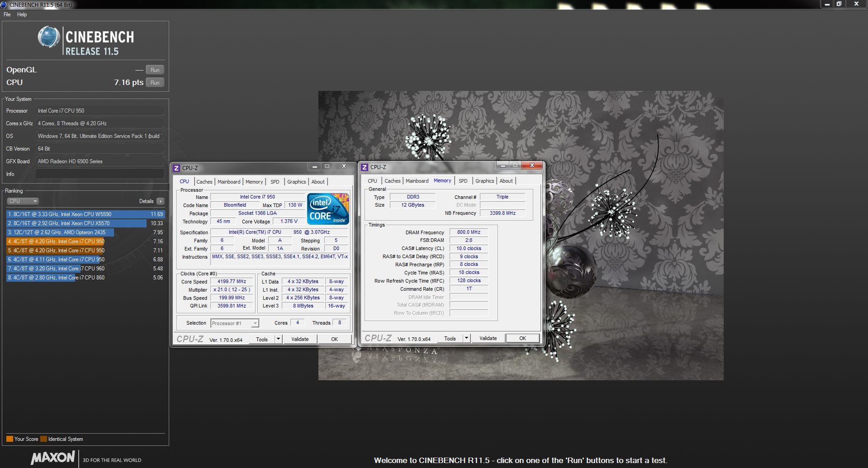
Task: Click NB Frequency value 3399.8 MHz
Action: [503, 213]
